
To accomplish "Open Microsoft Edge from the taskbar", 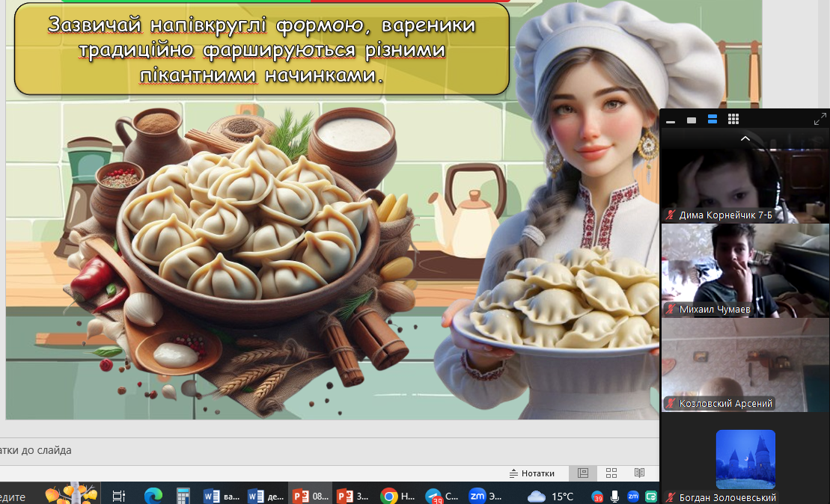I will (153, 495).
